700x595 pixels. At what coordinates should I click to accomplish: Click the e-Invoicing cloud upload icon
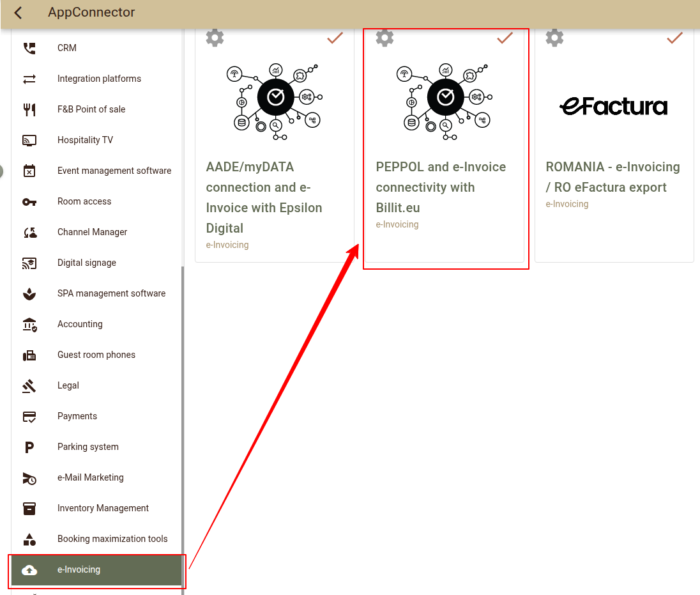29,570
